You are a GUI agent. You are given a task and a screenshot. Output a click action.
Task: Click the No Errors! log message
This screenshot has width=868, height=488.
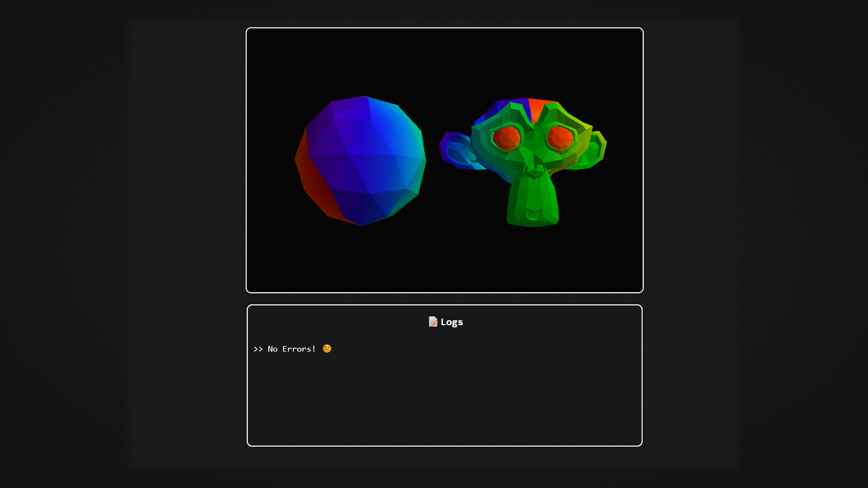(x=292, y=349)
